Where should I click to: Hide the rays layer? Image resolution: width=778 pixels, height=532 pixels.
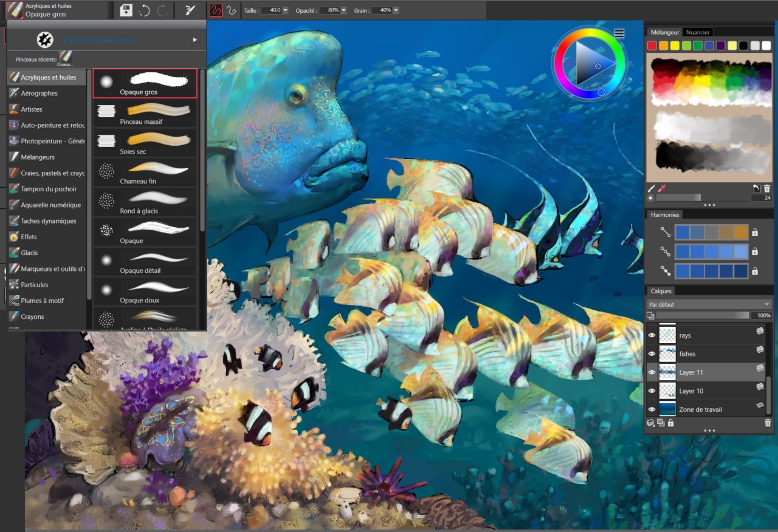point(652,335)
